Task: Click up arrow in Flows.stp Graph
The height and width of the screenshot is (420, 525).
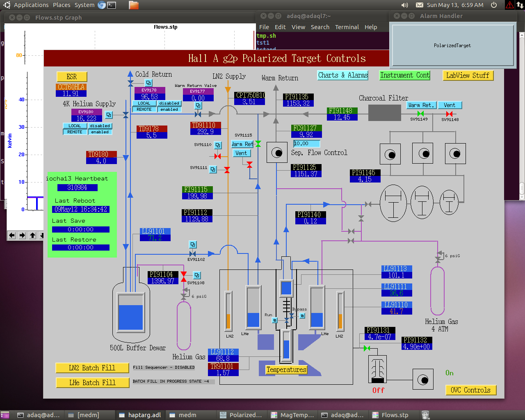Action: pos(33,235)
